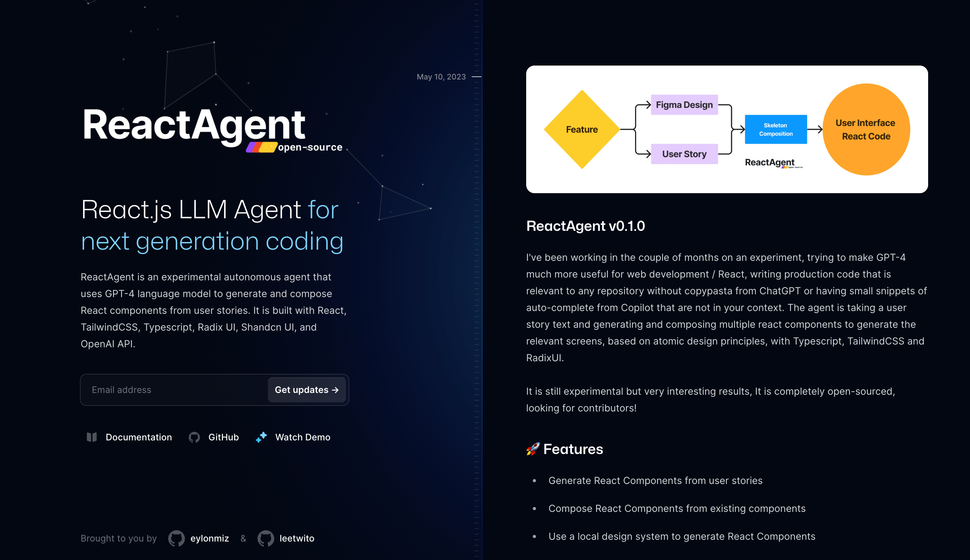The image size is (970, 560).
Task: Click the GitHub text link
Action: (x=224, y=437)
